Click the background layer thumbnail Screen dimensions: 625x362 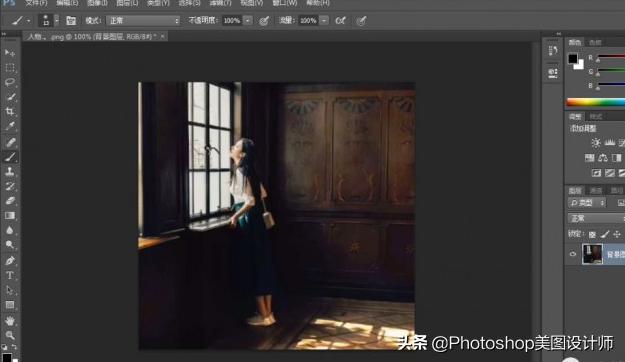click(592, 254)
